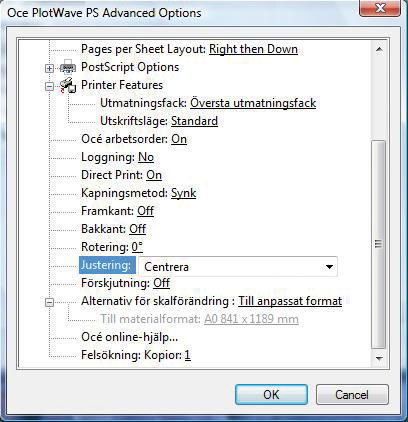Open Océ online-hjälp item
408x422 pixels.
[x=130, y=337]
